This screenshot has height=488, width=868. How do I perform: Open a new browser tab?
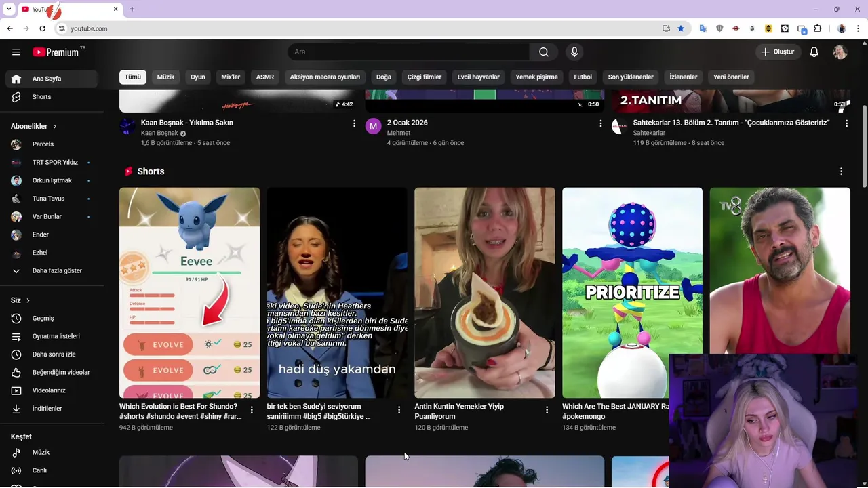(x=132, y=9)
